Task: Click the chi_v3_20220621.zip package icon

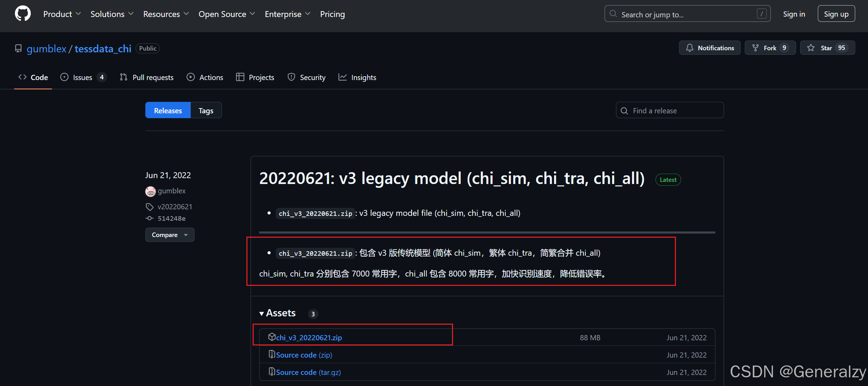Action: click(x=272, y=337)
